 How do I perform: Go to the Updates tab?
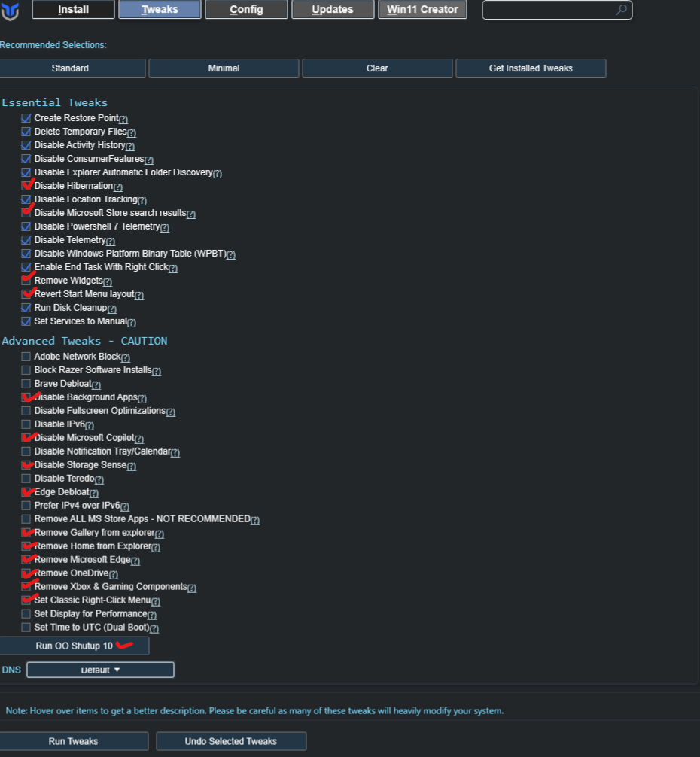point(333,9)
